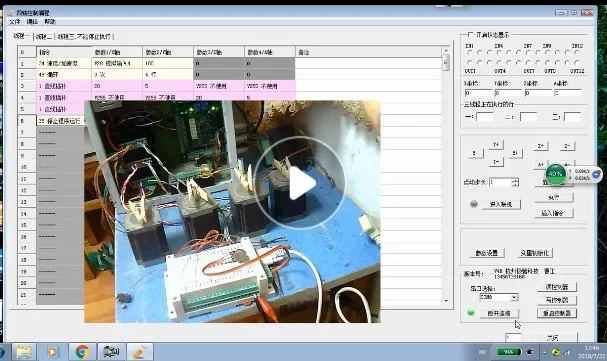The height and width of the screenshot is (361, 607).
Task: Click the 断开连接 button
Action: click(499, 313)
